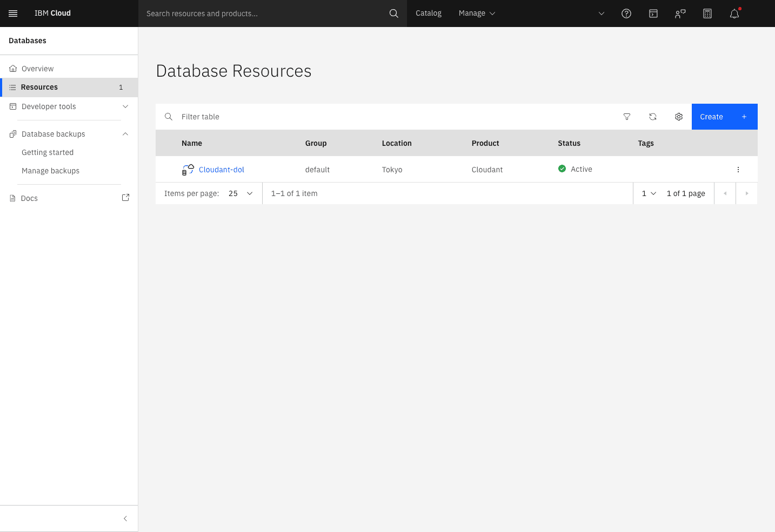Open the Help question mark icon

pyautogui.click(x=626, y=14)
